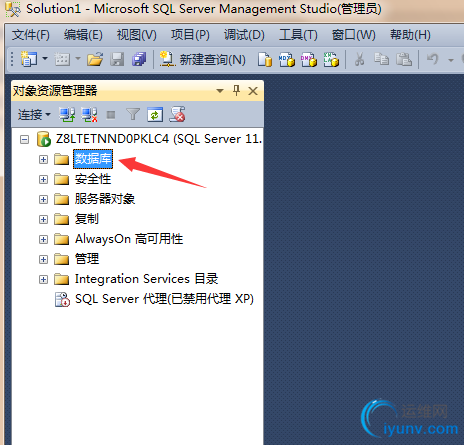Click the Refresh icon in Object Explorer

[155, 115]
